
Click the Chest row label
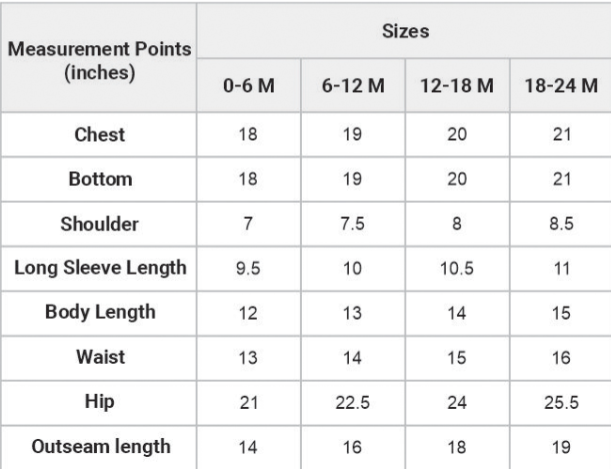[x=99, y=135]
